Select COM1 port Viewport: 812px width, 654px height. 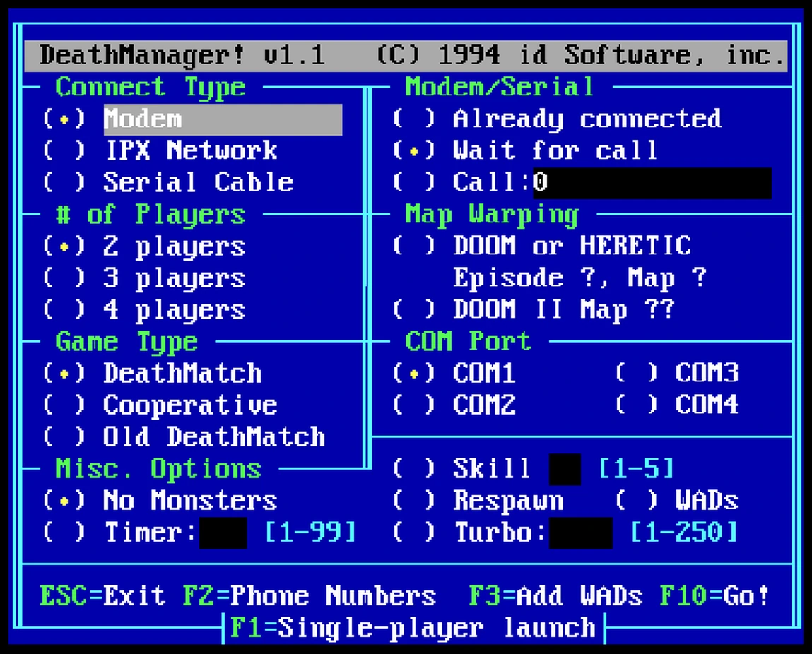click(454, 374)
